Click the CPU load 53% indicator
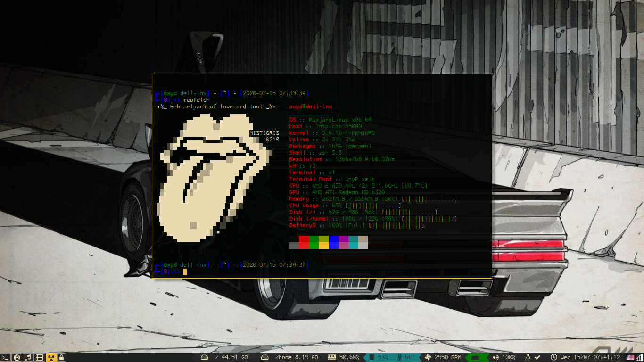 (379, 357)
